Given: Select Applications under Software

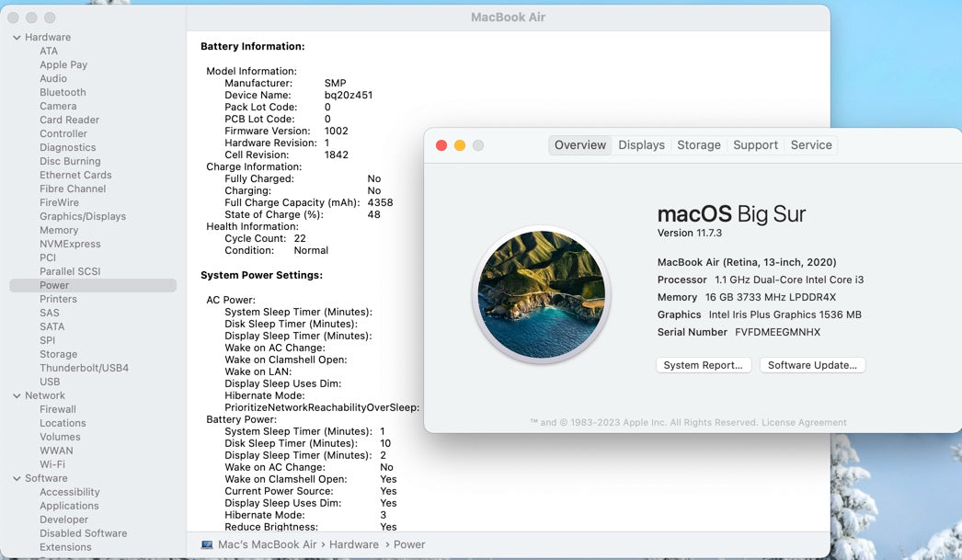Looking at the screenshot, I should (69, 506).
